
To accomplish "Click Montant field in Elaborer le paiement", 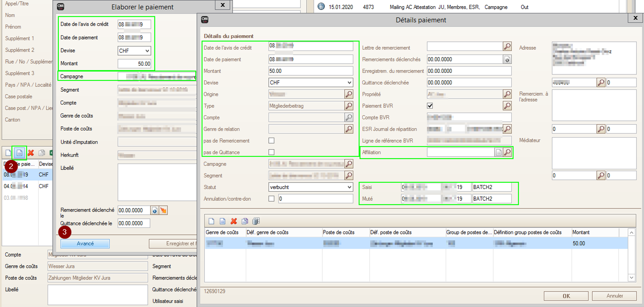I will pos(134,64).
